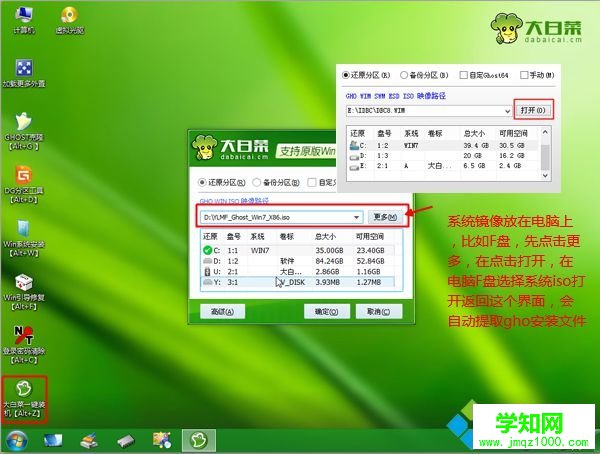The width and height of the screenshot is (600, 454).
Task: Open the Windows Start orb
Action: (16, 441)
